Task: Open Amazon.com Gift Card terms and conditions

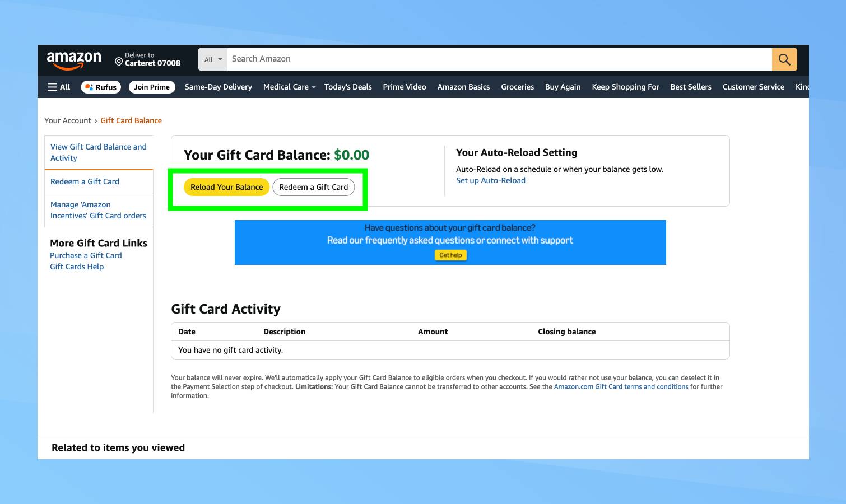Action: 621,386
